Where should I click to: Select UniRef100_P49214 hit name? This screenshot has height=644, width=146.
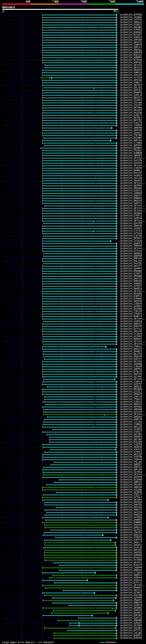coord(131,580)
